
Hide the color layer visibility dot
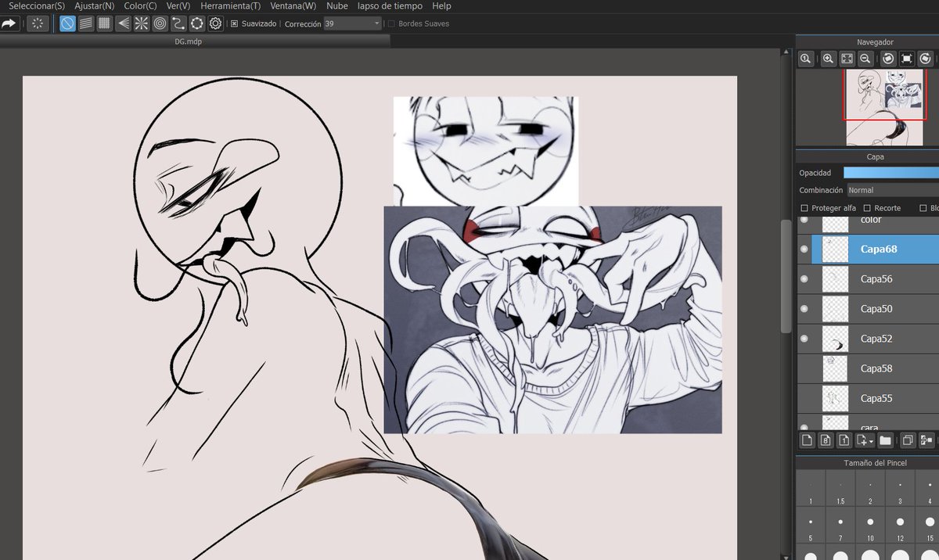coord(804,221)
